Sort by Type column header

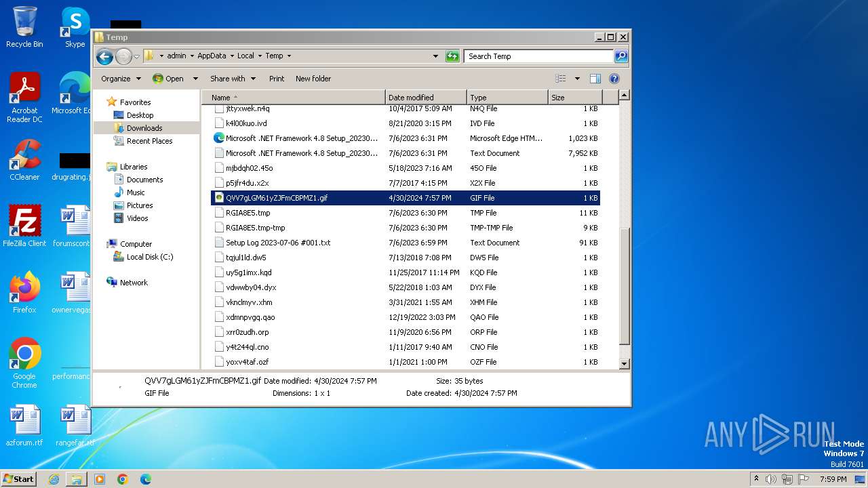507,98
